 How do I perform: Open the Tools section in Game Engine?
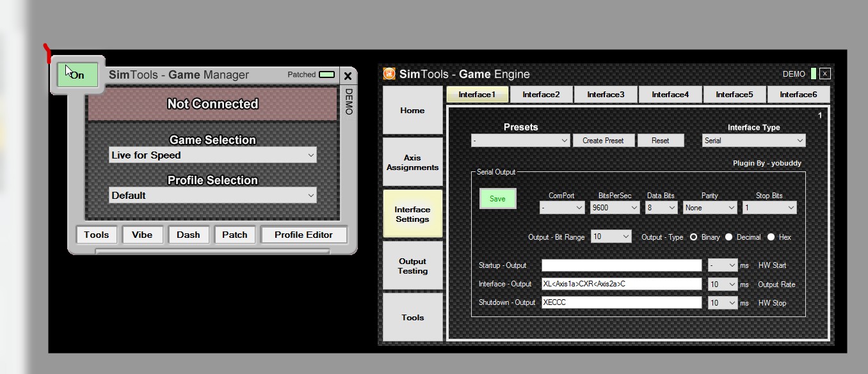(412, 317)
